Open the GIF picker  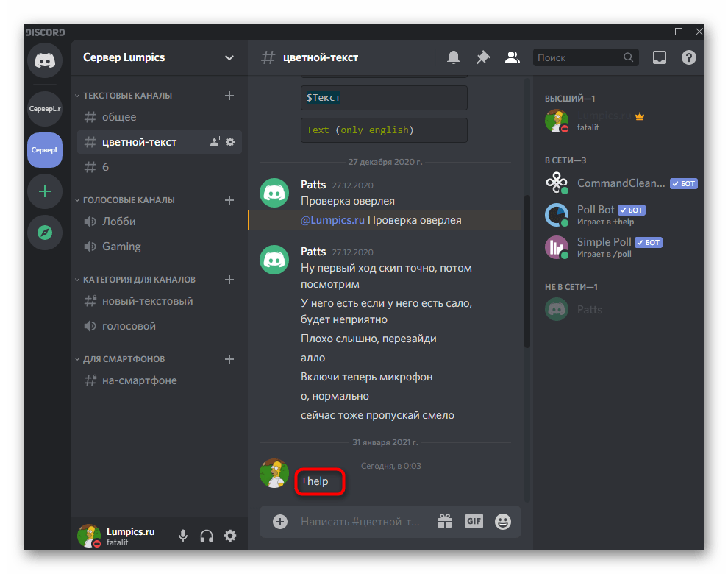click(x=474, y=522)
